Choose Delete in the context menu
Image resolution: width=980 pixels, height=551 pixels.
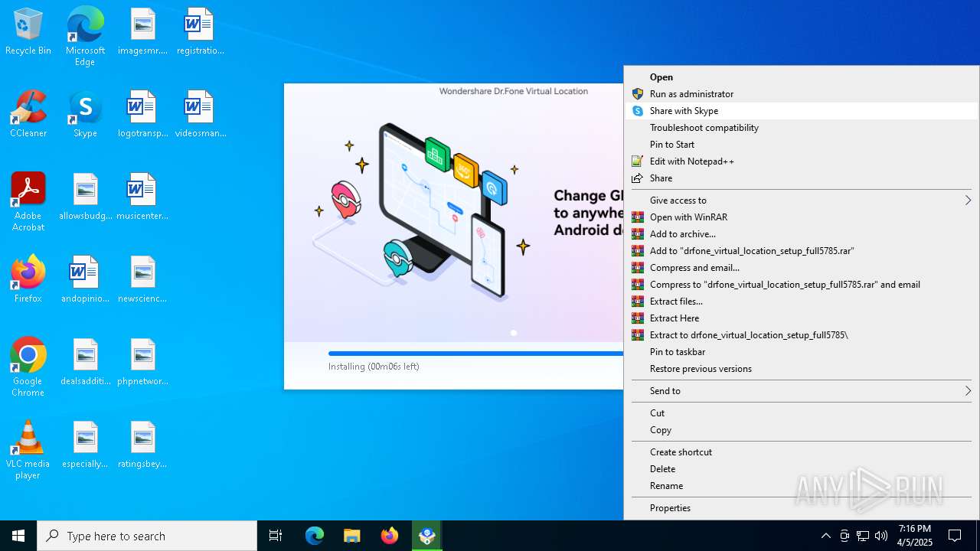pyautogui.click(x=803, y=468)
